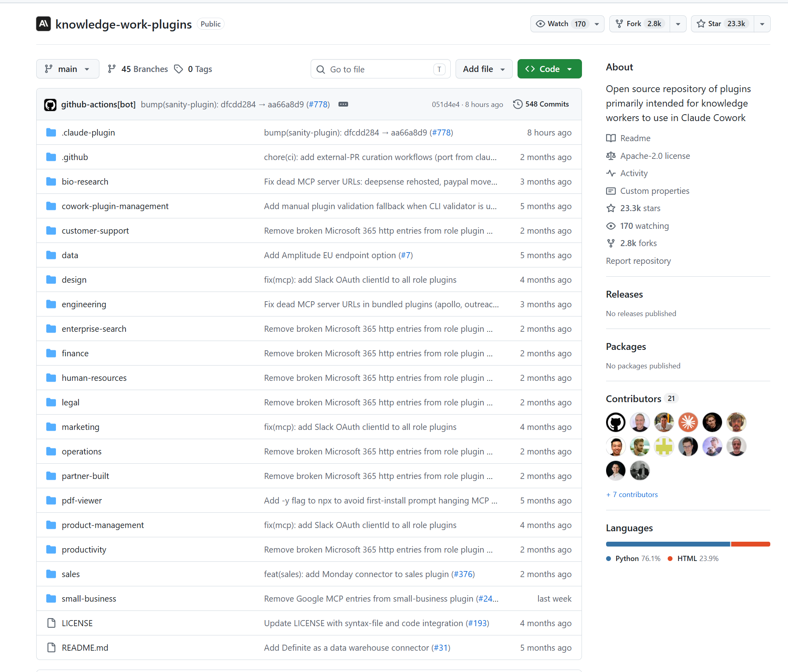Click the sales folder icon

[x=51, y=574]
